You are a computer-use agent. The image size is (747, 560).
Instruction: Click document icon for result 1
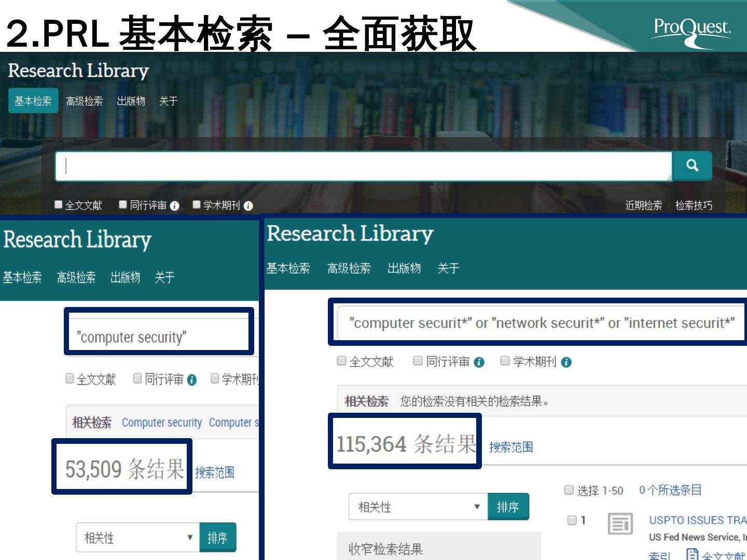[620, 524]
